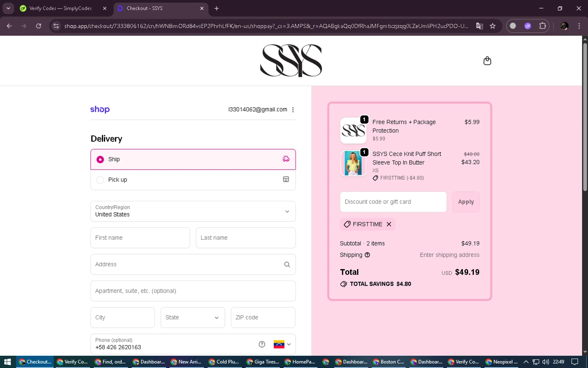
Task: Select the Ship delivery option
Action: point(193,159)
